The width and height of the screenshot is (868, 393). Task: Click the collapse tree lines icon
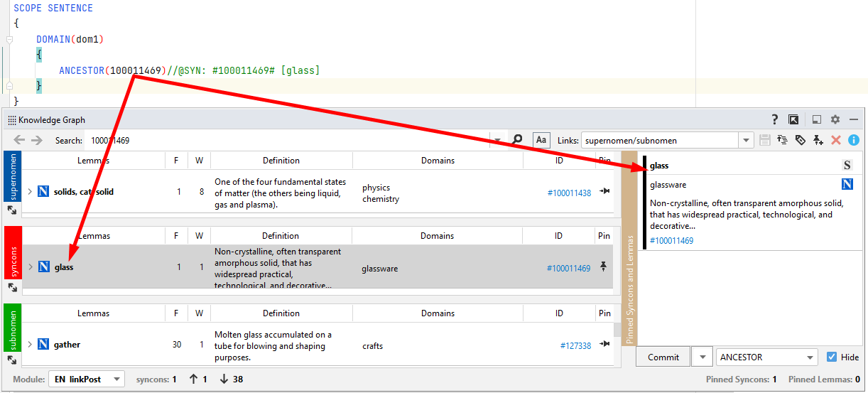[783, 140]
